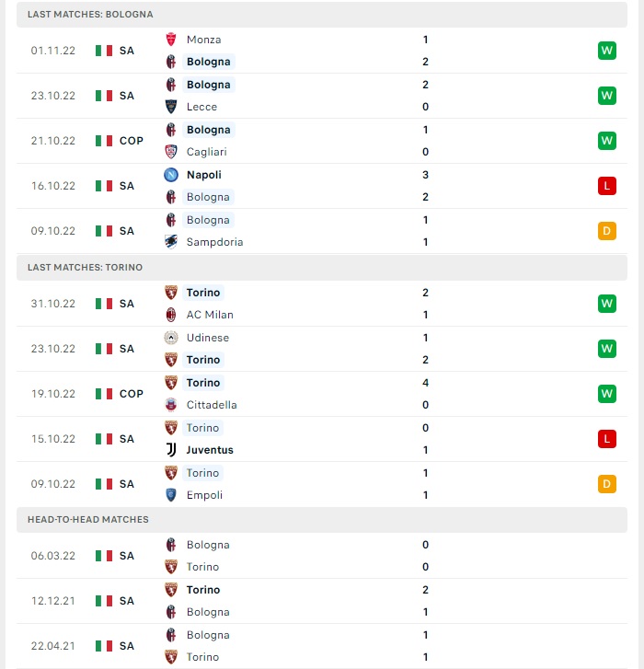Click the Last Matches: Torino section header
Image resolution: width=644 pixels, height=669 pixels.
[322, 268]
